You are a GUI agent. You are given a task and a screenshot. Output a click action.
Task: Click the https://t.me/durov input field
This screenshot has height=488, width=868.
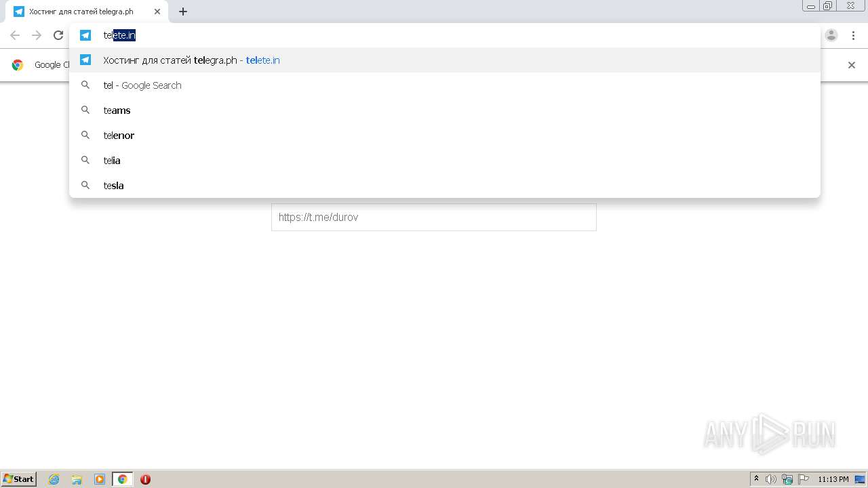(434, 218)
